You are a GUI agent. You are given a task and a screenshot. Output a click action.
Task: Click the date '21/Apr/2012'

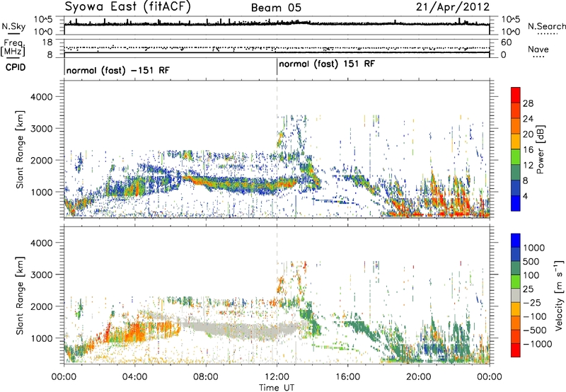click(453, 7)
